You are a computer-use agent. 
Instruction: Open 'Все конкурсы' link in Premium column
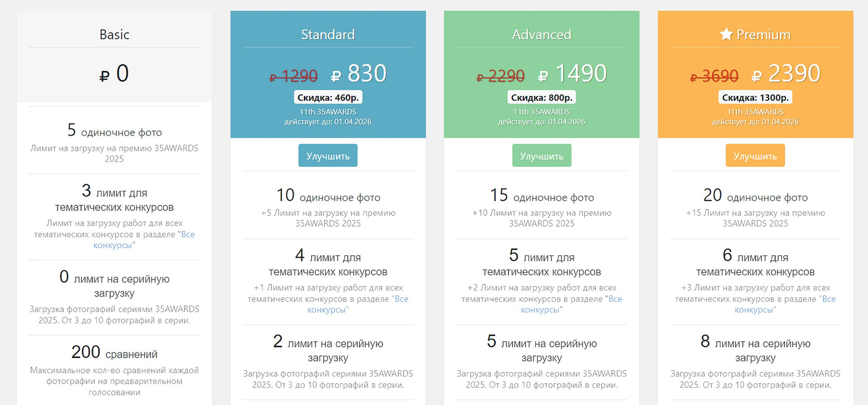pyautogui.click(x=785, y=304)
